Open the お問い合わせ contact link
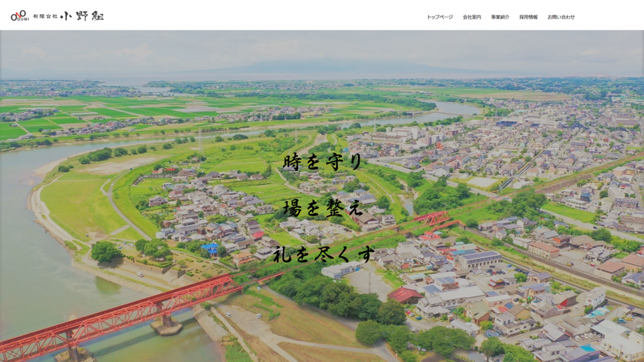The image size is (644, 362). (561, 17)
